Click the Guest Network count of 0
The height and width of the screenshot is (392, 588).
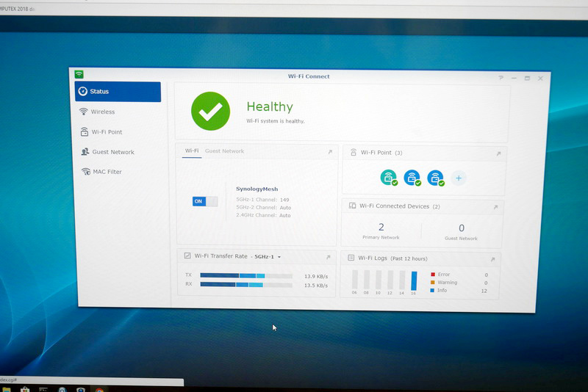coord(462,228)
